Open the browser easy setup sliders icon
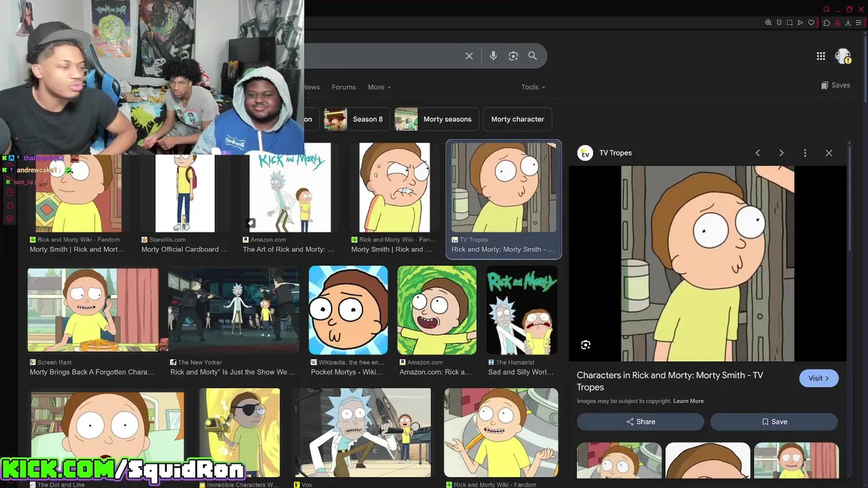868x488 pixels. 859,22
